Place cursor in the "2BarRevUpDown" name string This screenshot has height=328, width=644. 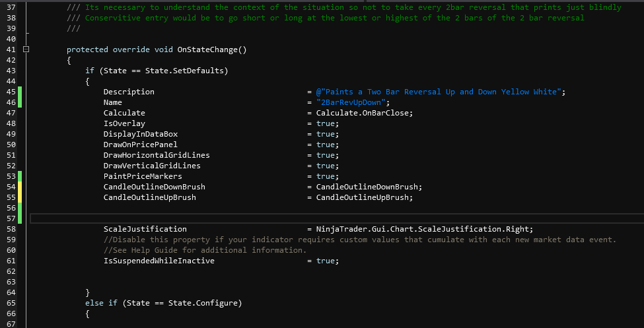[353, 102]
